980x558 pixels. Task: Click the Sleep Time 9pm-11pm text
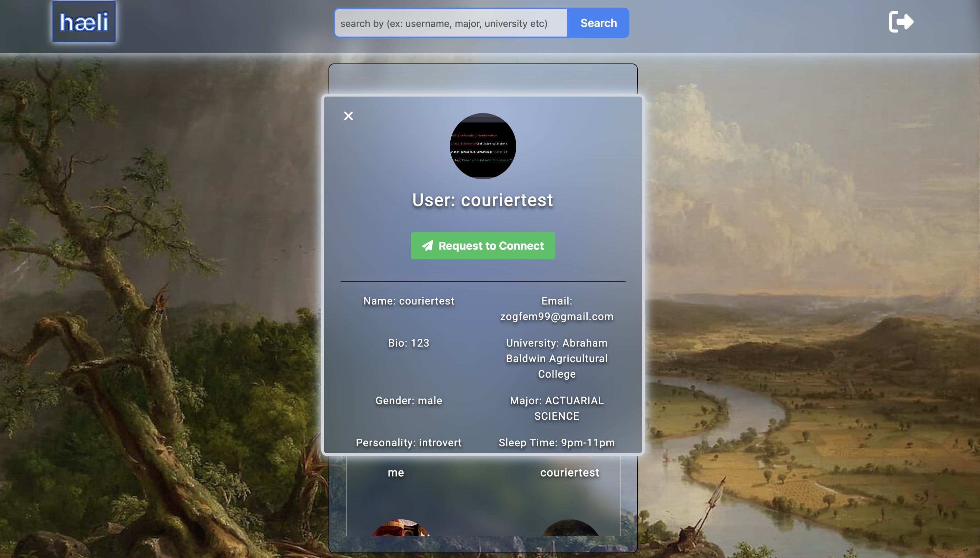click(556, 443)
